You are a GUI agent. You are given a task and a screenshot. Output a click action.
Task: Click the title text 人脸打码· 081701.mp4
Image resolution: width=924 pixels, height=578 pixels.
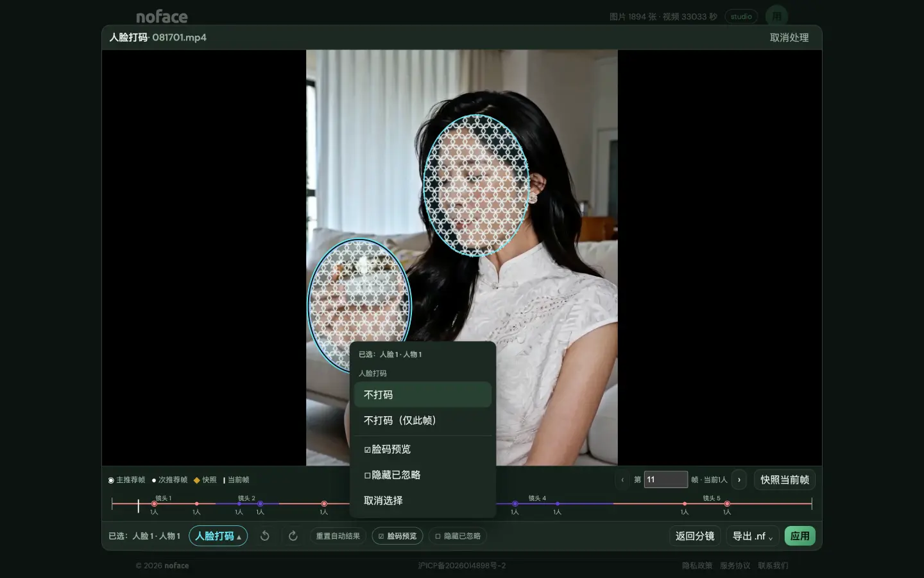click(158, 37)
